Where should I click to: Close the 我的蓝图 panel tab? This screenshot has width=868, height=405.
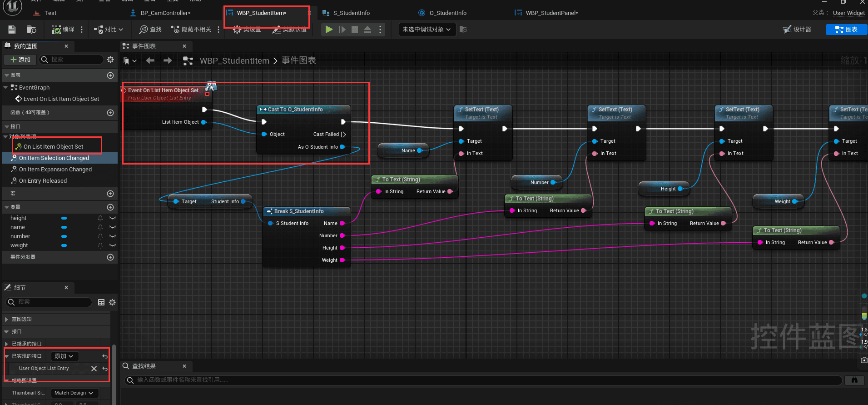click(66, 46)
